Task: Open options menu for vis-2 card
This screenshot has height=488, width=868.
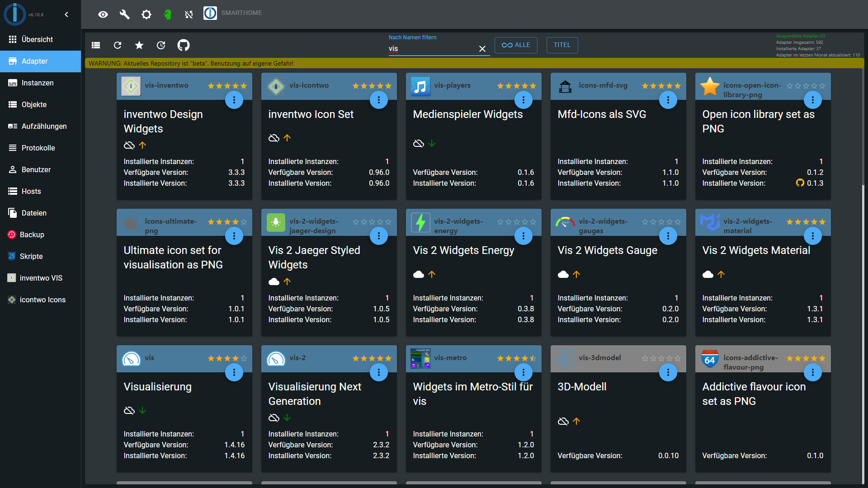Action: 379,372
